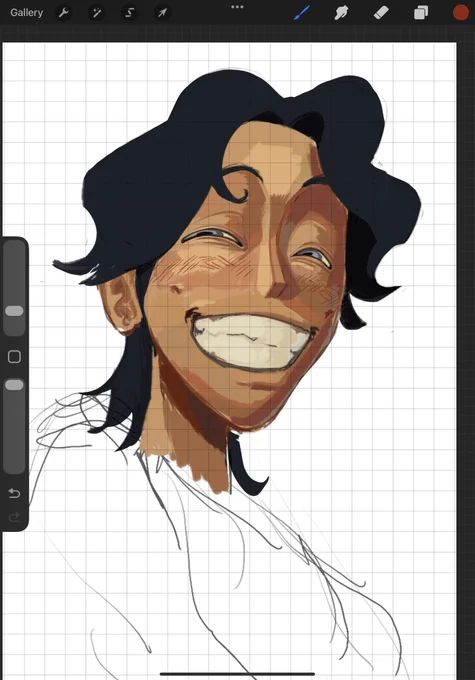Viewport: 475px width, 680px height.
Task: Redo the last undone stroke
Action: [14, 517]
